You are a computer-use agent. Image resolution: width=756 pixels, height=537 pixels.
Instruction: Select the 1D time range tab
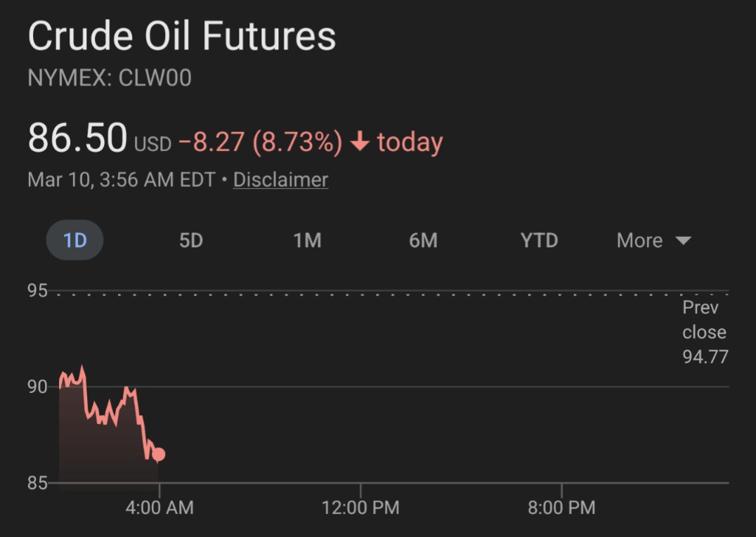tap(74, 240)
